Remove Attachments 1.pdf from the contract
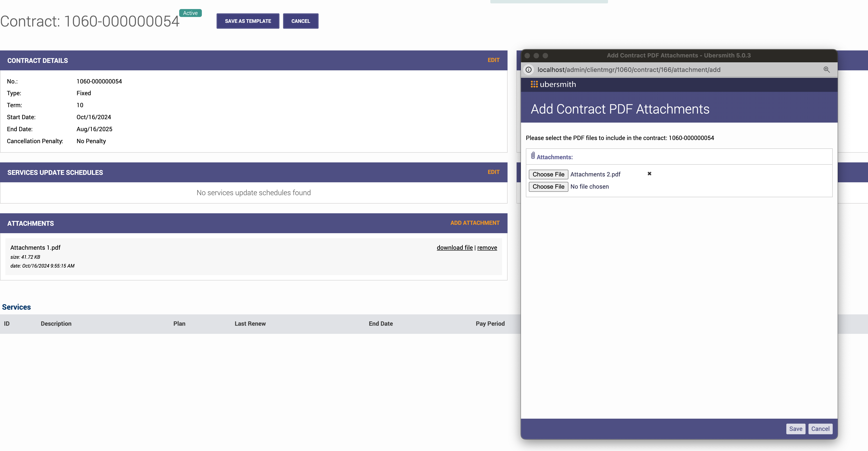This screenshot has width=868, height=451. click(487, 248)
